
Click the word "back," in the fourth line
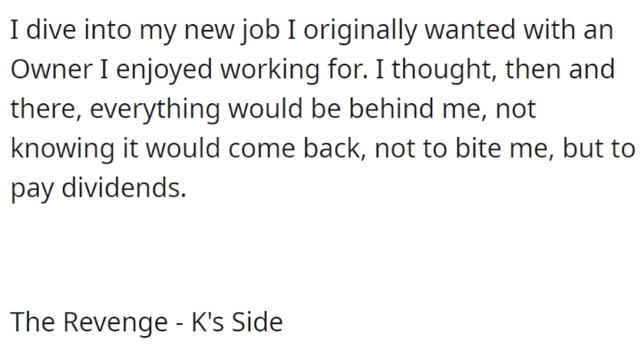pyautogui.click(x=335, y=148)
